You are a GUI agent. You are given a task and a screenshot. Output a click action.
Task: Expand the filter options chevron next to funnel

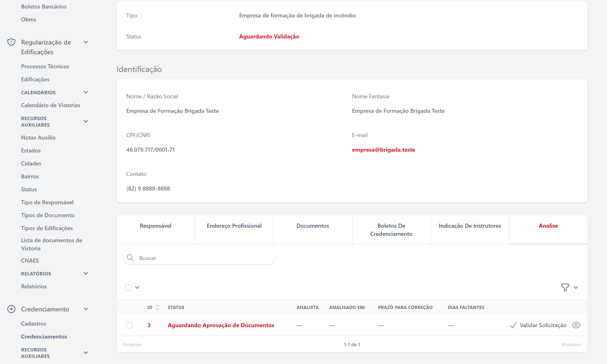pyautogui.click(x=576, y=288)
